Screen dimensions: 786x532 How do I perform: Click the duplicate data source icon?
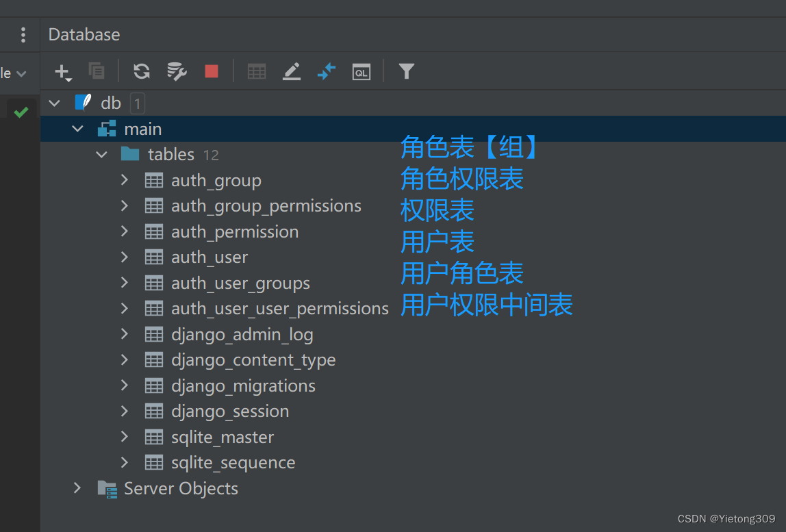coord(97,71)
